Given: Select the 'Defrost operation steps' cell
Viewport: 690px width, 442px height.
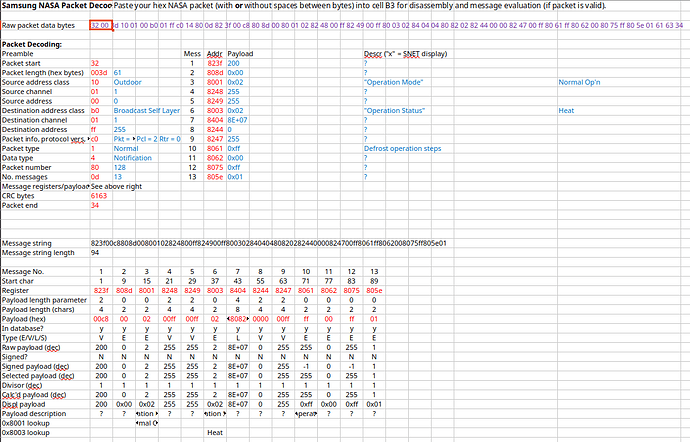Looking at the screenshot, I should pyautogui.click(x=403, y=148).
